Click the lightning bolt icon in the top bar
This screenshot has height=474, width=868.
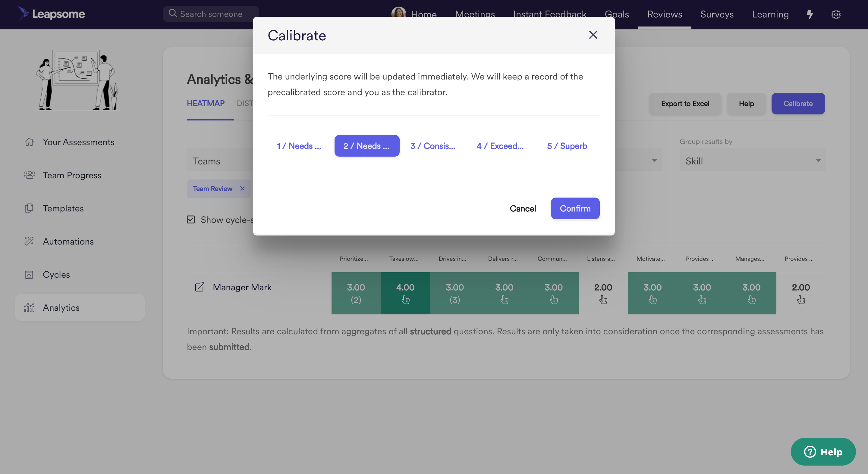810,14
